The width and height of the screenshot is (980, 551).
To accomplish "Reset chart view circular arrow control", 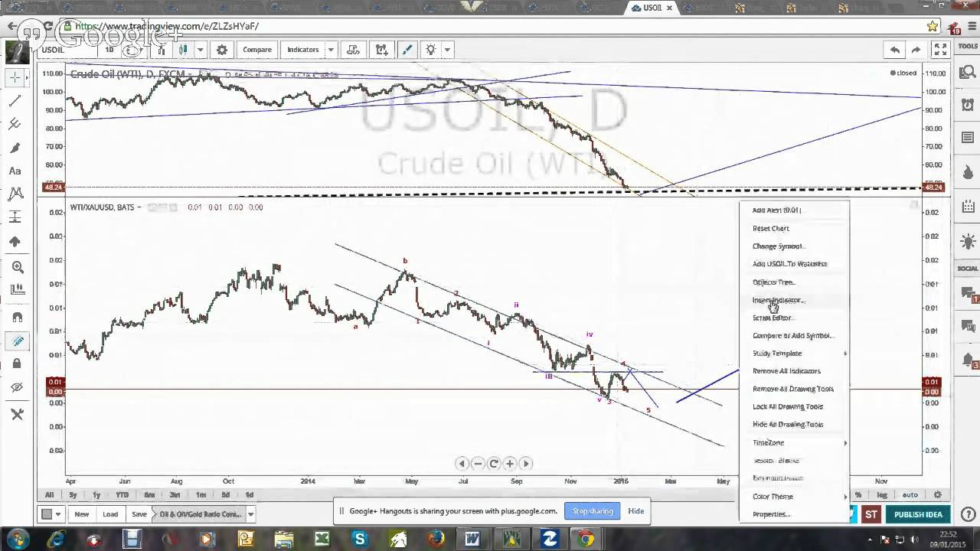I will coord(494,464).
